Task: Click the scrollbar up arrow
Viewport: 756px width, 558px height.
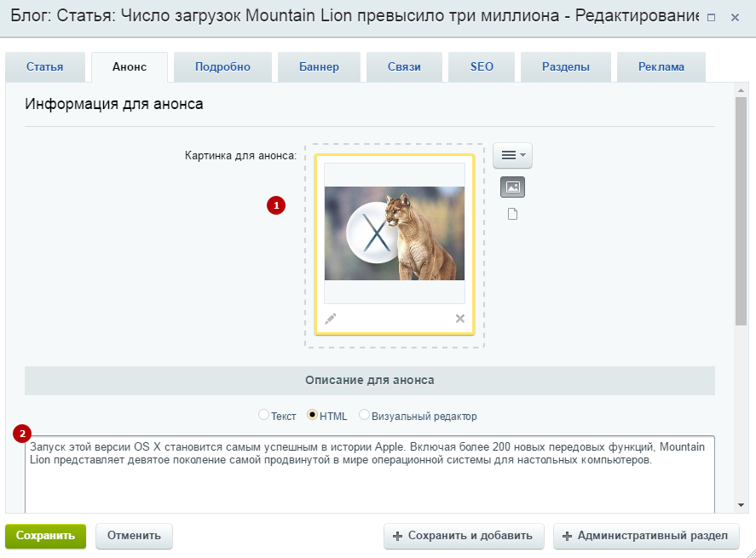Action: [x=741, y=90]
